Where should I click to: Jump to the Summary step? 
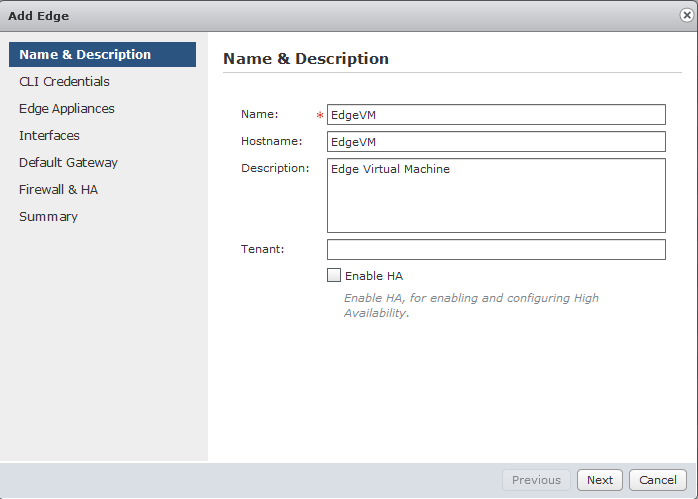[48, 217]
